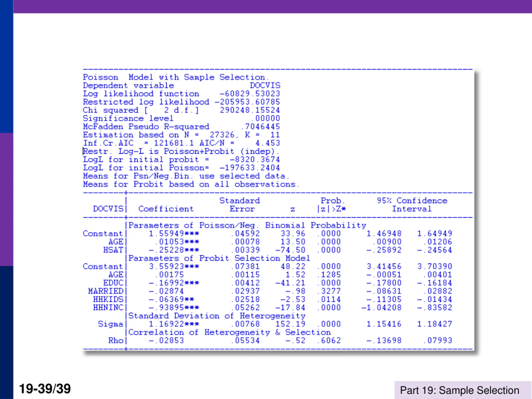
Task: Click the 'Means for Probit based on all observations.' line
Action: [x=191, y=184]
